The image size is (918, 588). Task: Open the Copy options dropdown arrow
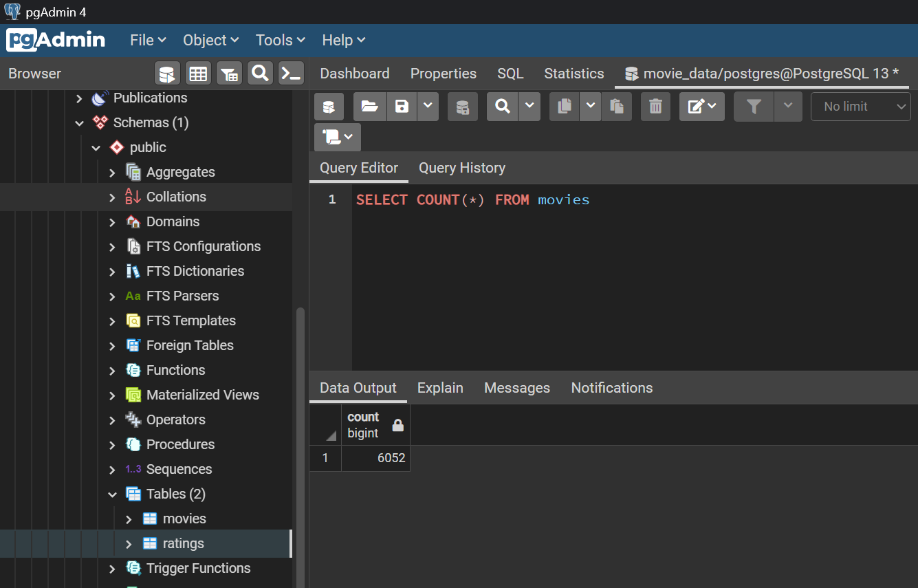click(x=591, y=107)
